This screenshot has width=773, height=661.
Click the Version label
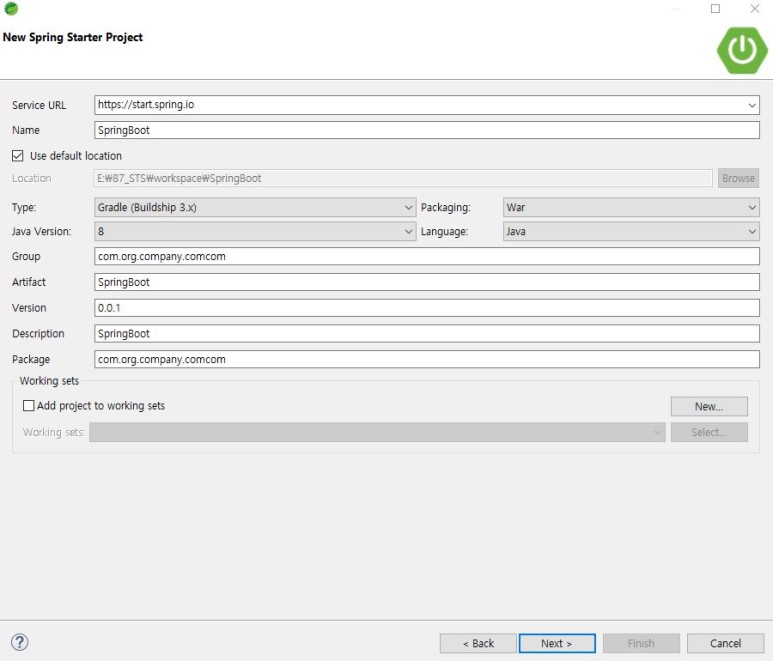[29, 308]
